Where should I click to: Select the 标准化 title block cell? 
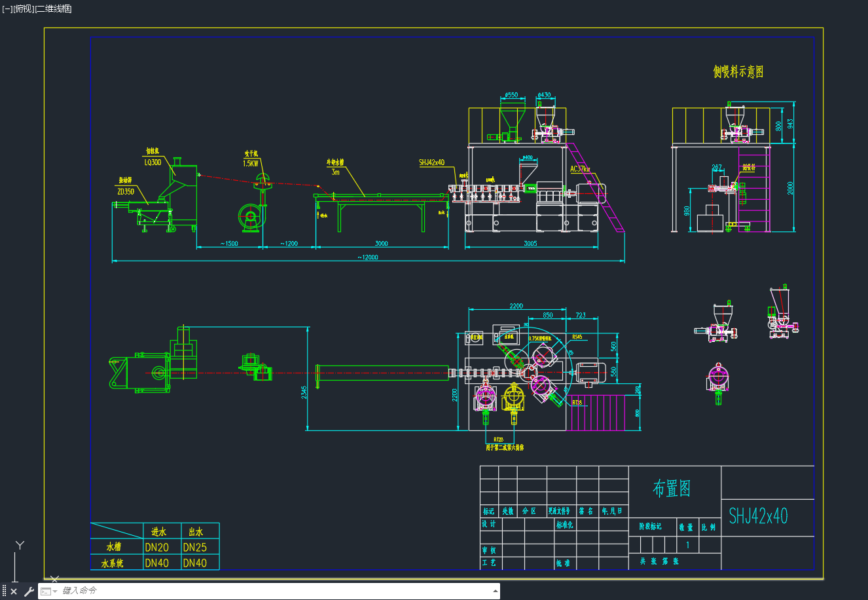click(565, 525)
